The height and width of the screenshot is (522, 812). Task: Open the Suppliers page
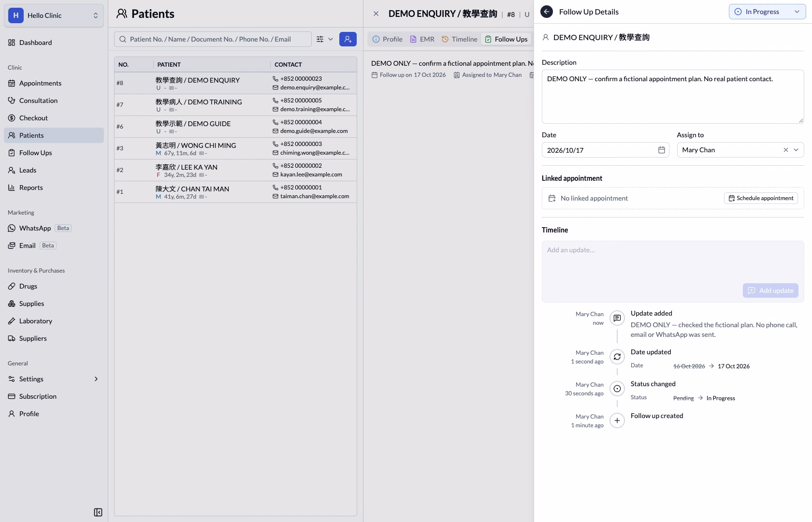(x=54, y=338)
